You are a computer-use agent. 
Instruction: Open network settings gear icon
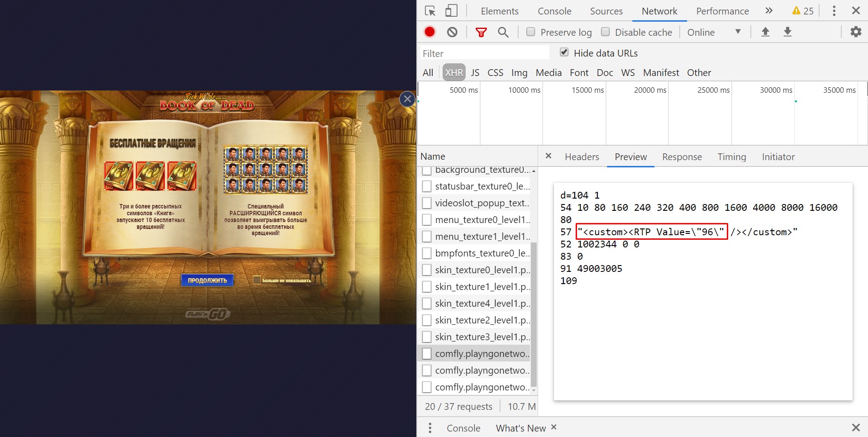856,32
